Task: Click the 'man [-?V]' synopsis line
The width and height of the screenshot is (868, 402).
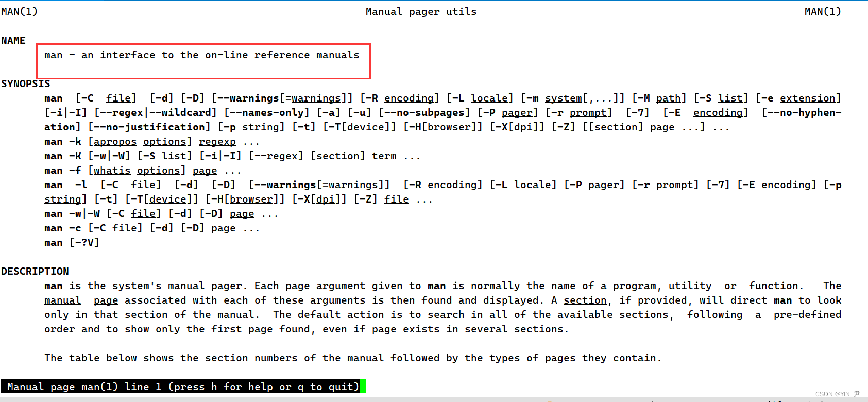Action: click(x=72, y=242)
